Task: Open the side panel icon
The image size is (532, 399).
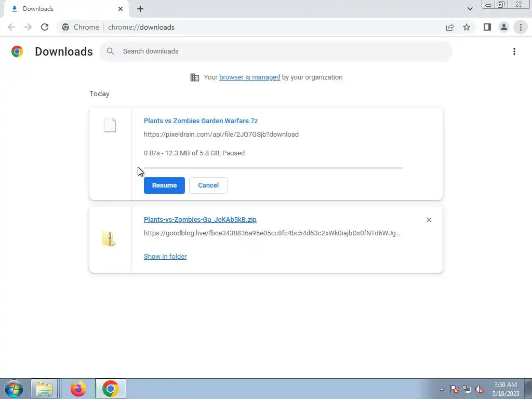Action: (x=487, y=27)
